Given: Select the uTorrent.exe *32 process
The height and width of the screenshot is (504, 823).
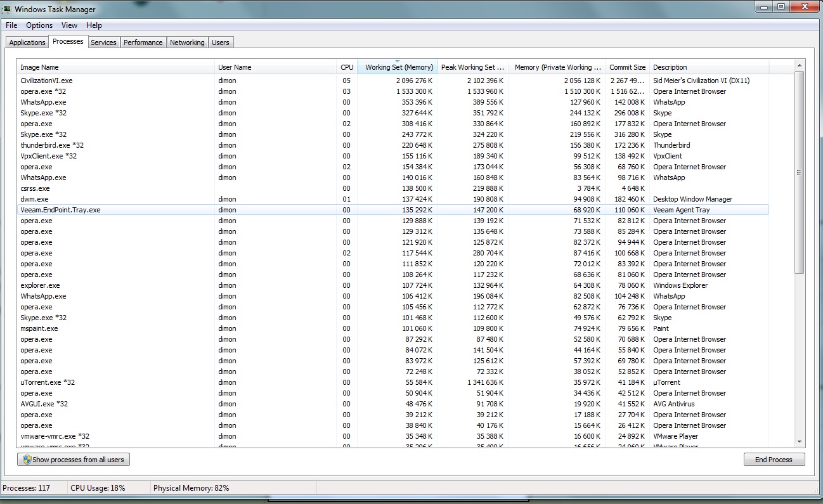Looking at the screenshot, I should pyautogui.click(x=392, y=382).
